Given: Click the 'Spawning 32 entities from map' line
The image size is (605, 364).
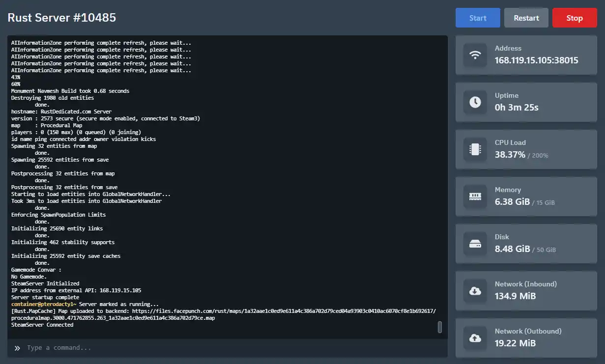Looking at the screenshot, I should coord(54,146).
